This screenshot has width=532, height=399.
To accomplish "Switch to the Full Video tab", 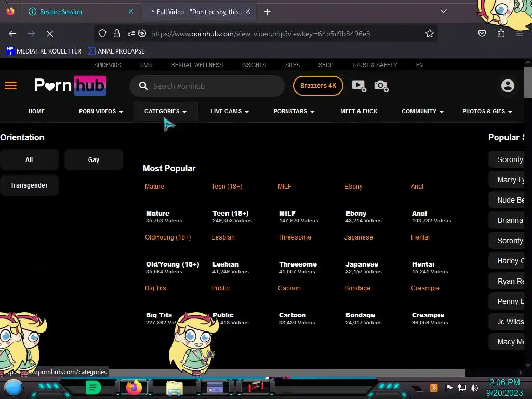I will [198, 12].
